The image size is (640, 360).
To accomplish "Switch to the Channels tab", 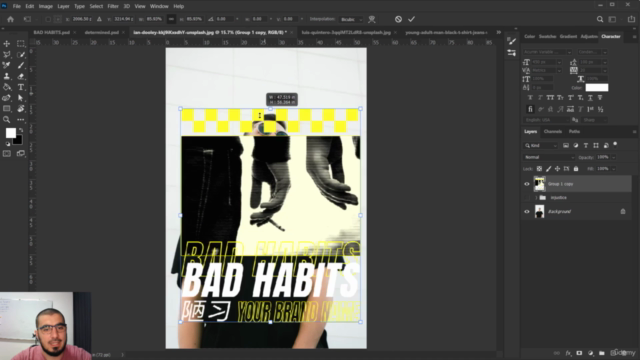I will tap(553, 131).
